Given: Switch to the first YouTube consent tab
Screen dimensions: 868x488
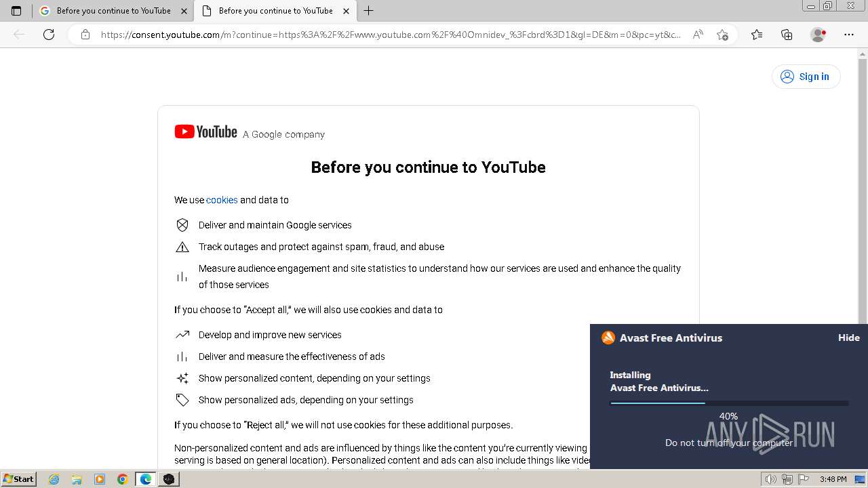Looking at the screenshot, I should [x=113, y=11].
